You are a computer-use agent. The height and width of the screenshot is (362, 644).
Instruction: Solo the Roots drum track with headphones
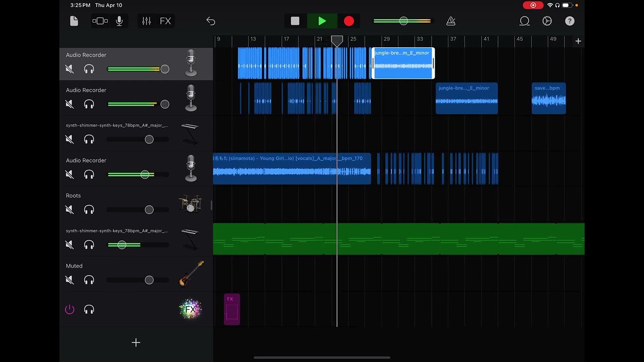[89, 210]
